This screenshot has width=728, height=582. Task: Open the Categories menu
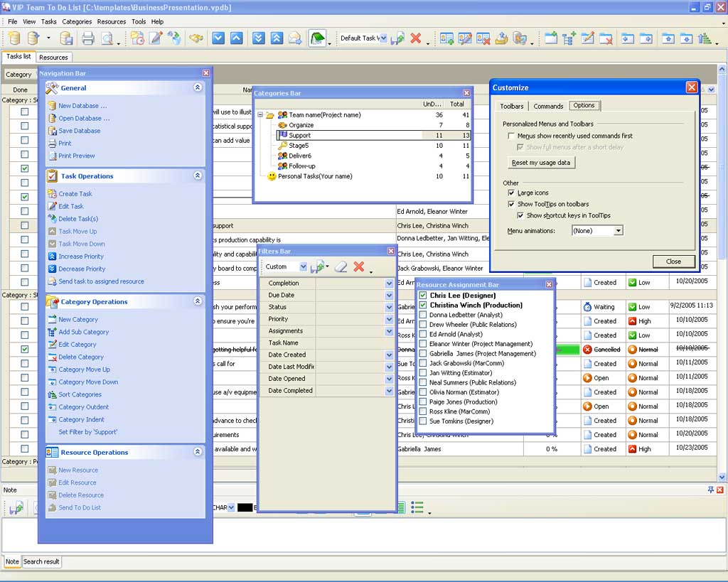[x=77, y=21]
